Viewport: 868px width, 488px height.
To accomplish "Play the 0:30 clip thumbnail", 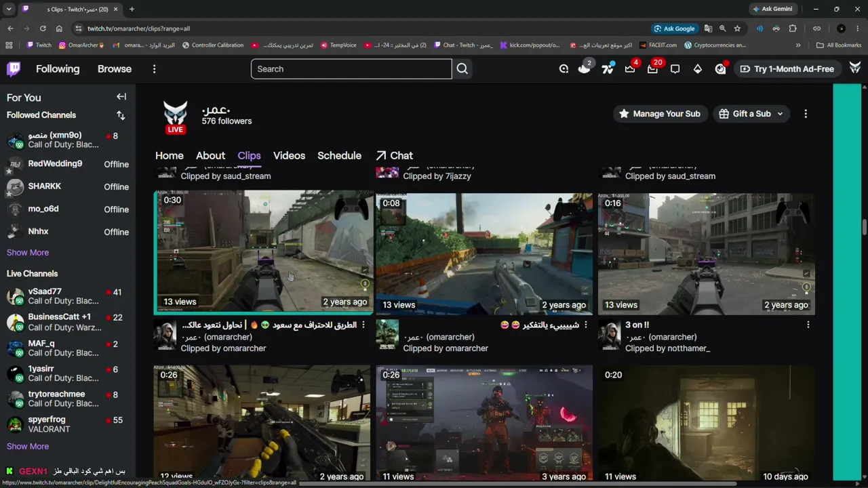I will point(264,251).
